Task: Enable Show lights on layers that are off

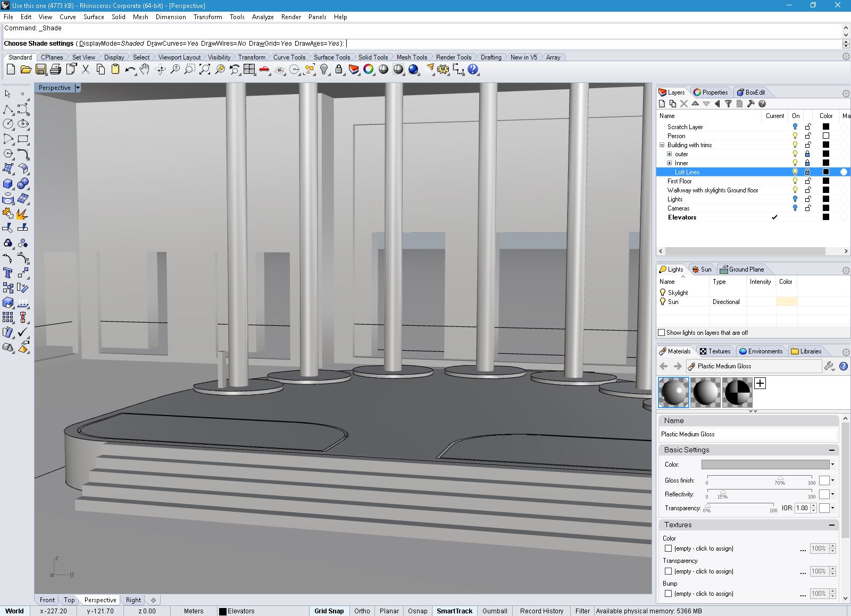Action: [662, 333]
